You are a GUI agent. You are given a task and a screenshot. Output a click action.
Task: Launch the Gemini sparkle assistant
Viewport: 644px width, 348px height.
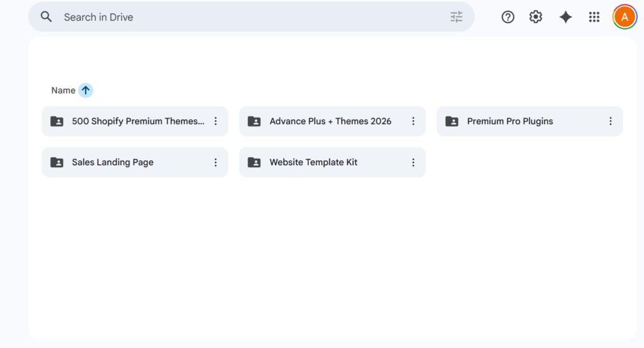coord(565,17)
